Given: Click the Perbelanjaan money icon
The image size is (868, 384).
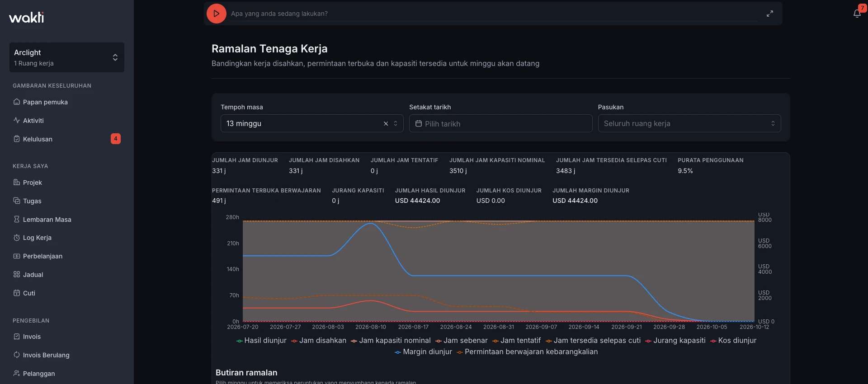Looking at the screenshot, I should pos(17,256).
